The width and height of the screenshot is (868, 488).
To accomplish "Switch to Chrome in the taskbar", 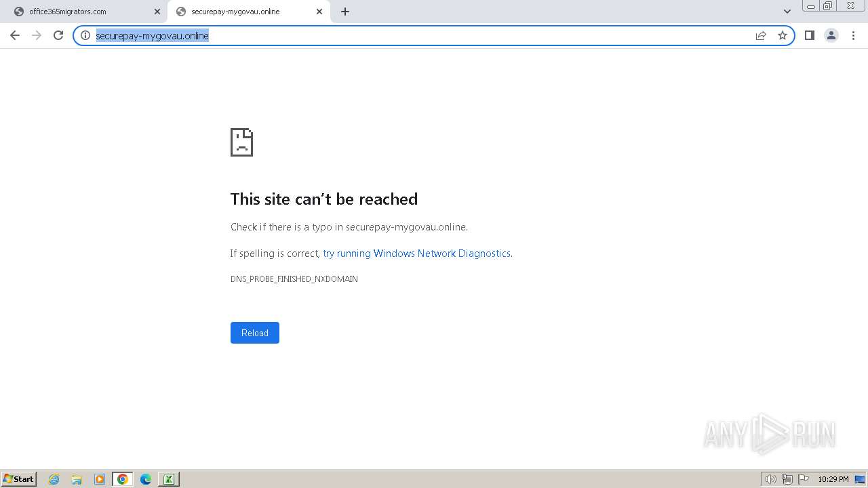I will click(123, 479).
